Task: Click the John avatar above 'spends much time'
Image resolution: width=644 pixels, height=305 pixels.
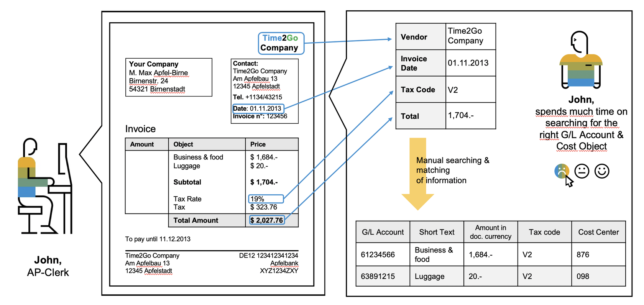Action: (581, 60)
